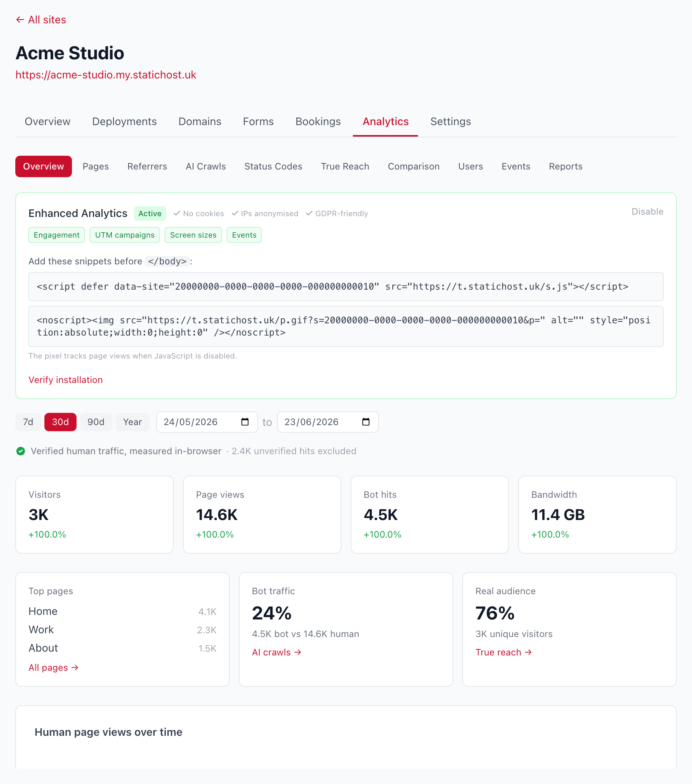
Task: Open AI crawls link in Bot traffic
Action: pyautogui.click(x=277, y=652)
